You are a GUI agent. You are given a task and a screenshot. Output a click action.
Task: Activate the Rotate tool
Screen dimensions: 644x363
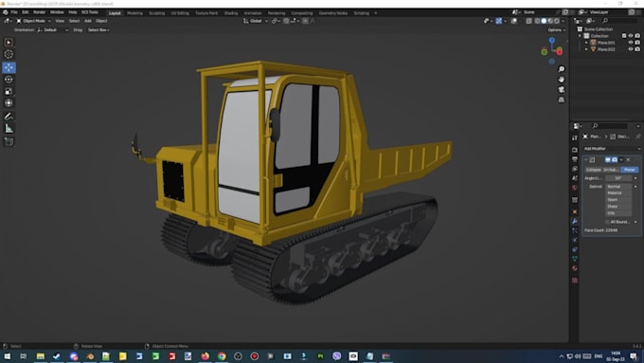(x=9, y=80)
